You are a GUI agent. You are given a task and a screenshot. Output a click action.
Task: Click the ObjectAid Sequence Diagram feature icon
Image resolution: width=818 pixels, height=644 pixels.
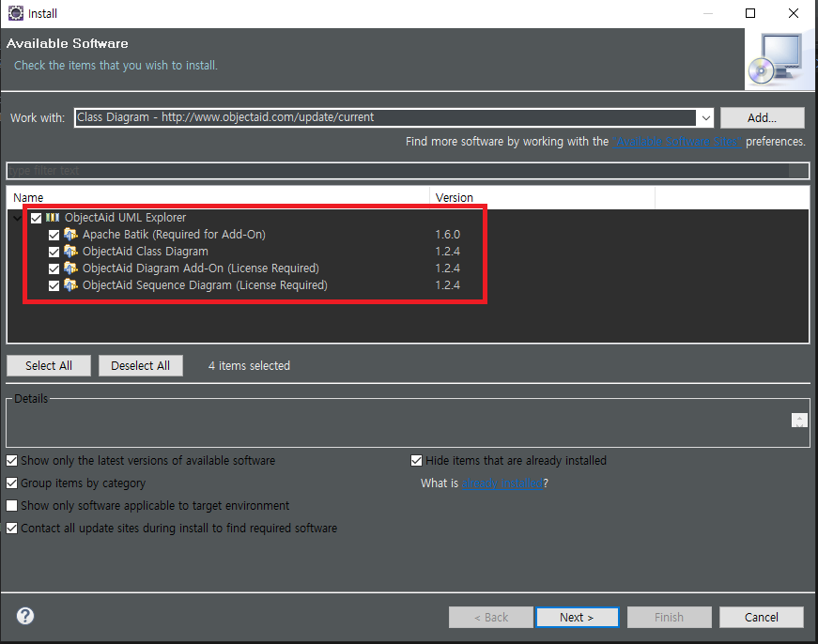click(70, 285)
